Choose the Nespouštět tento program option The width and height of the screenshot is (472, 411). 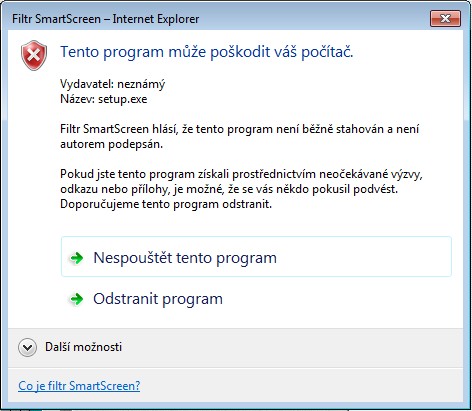[x=256, y=257]
